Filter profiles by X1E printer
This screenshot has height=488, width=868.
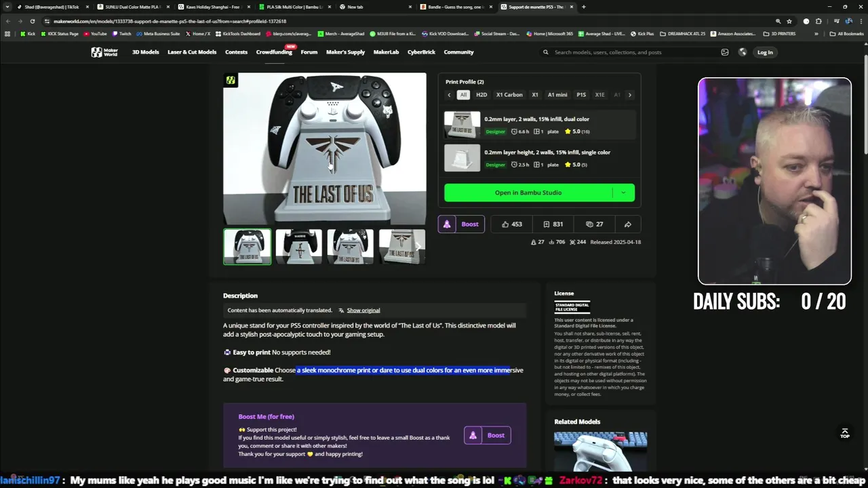click(x=599, y=95)
